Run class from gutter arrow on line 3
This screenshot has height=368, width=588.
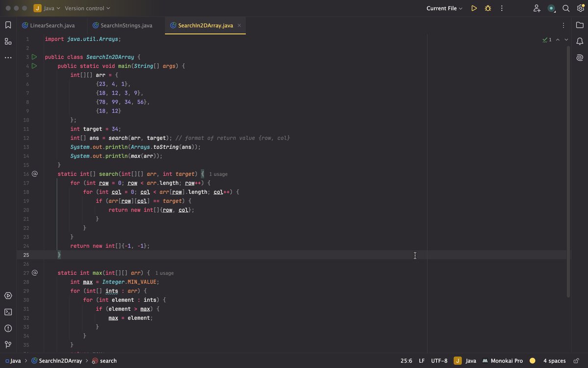(x=34, y=57)
